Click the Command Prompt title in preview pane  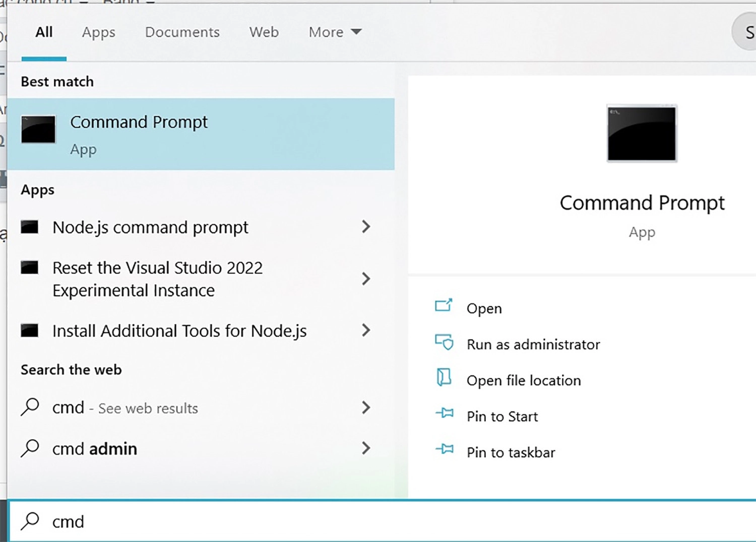[x=642, y=203]
